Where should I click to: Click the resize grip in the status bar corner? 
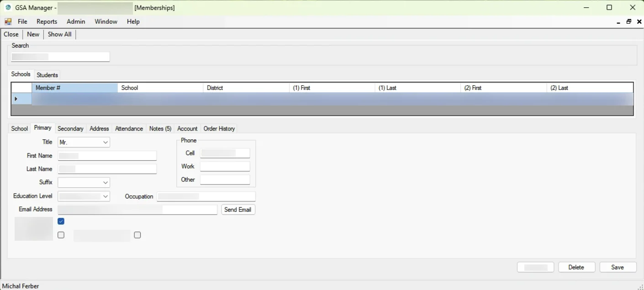641,287
